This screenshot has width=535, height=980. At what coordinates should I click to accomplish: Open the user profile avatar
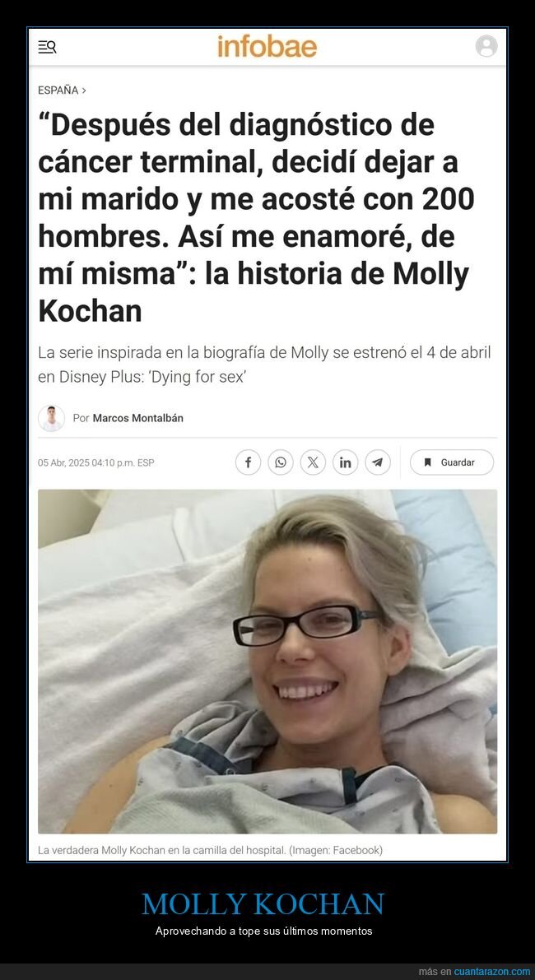[486, 46]
